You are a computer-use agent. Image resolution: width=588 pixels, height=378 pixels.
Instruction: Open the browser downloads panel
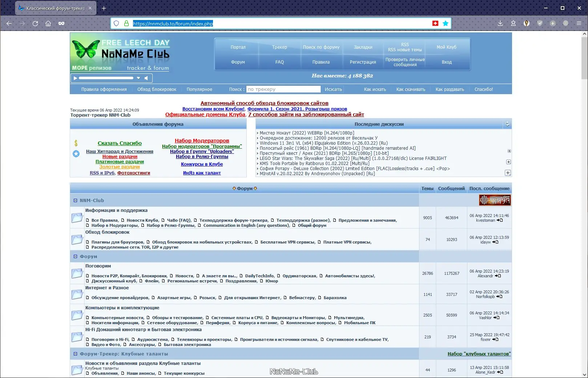(x=500, y=23)
